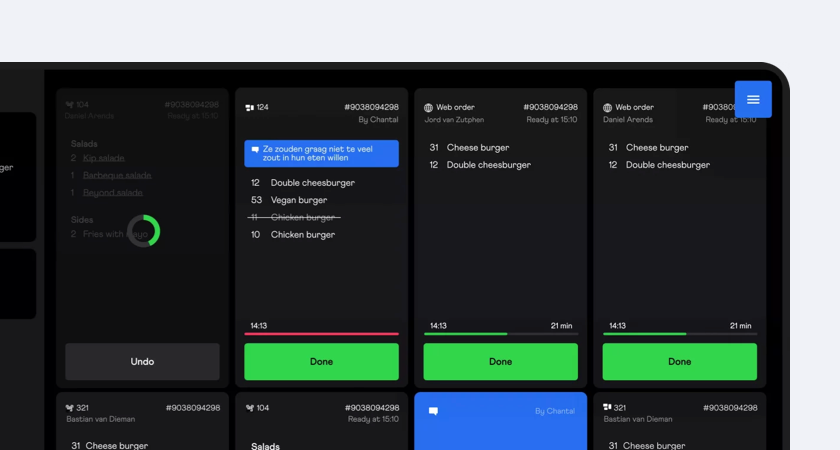Click the takeaway icon beside a 321 order
The image size is (840, 450).
click(x=70, y=408)
